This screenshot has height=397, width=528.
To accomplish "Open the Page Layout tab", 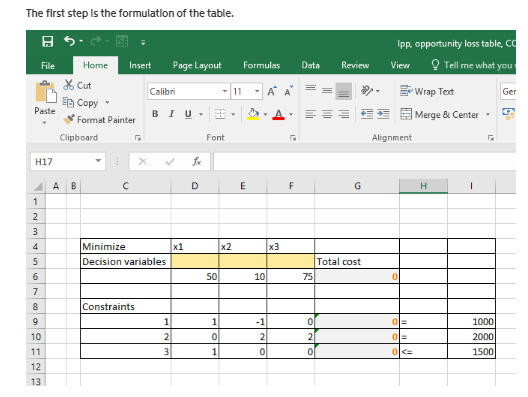I will pyautogui.click(x=197, y=65).
